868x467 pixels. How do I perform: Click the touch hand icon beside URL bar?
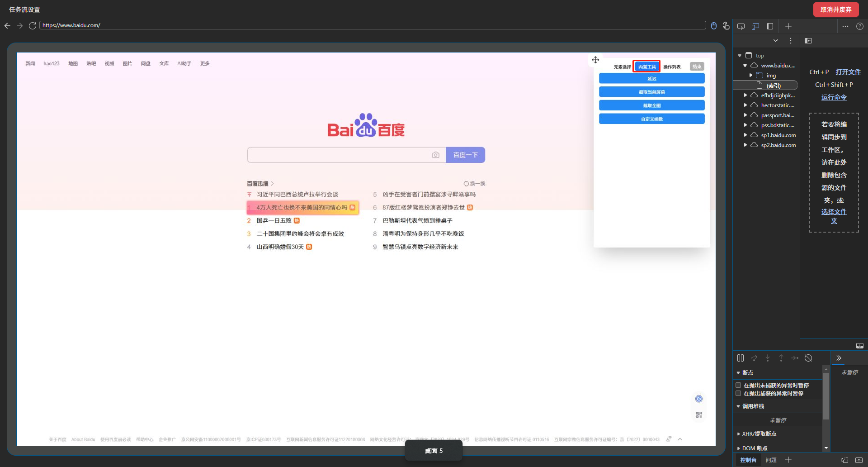click(726, 26)
